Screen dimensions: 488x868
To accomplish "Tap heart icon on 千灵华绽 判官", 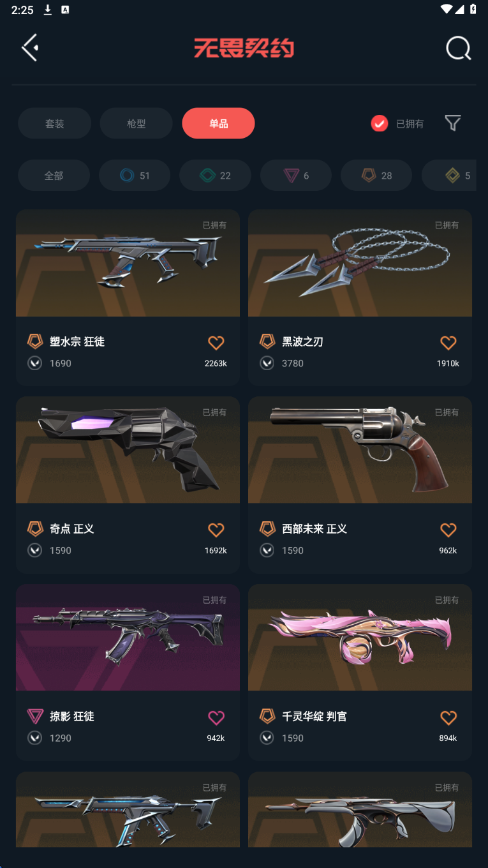I will tap(448, 717).
